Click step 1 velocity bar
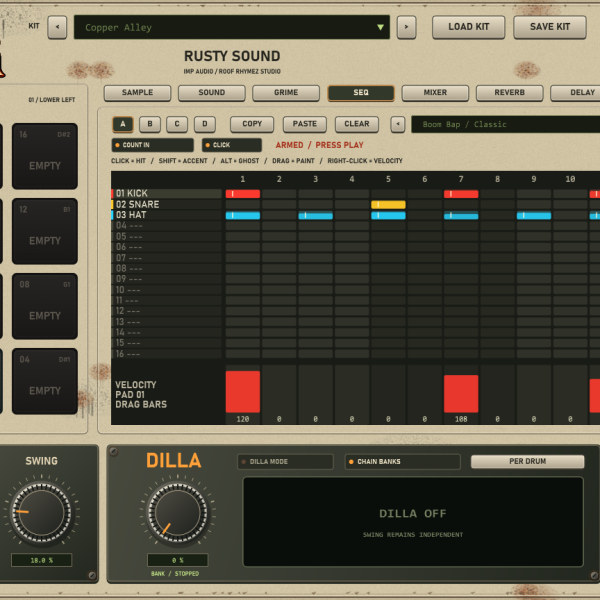This screenshot has height=600, width=600. click(x=243, y=391)
